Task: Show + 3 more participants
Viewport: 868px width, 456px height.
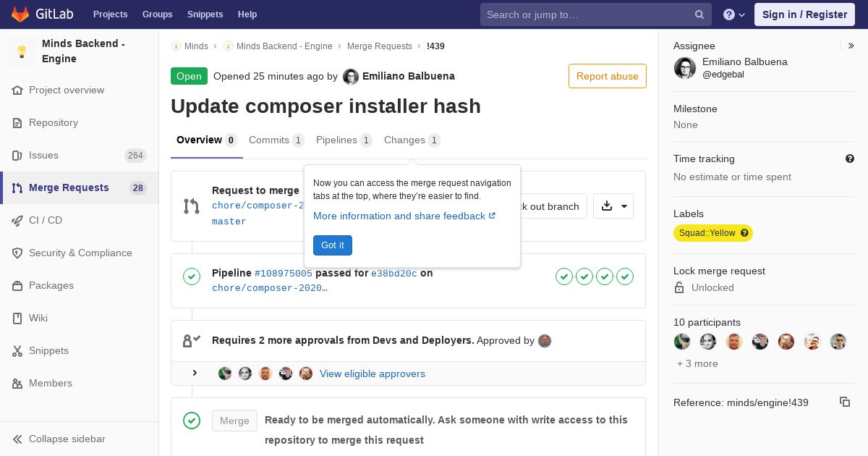Action: [x=697, y=364]
